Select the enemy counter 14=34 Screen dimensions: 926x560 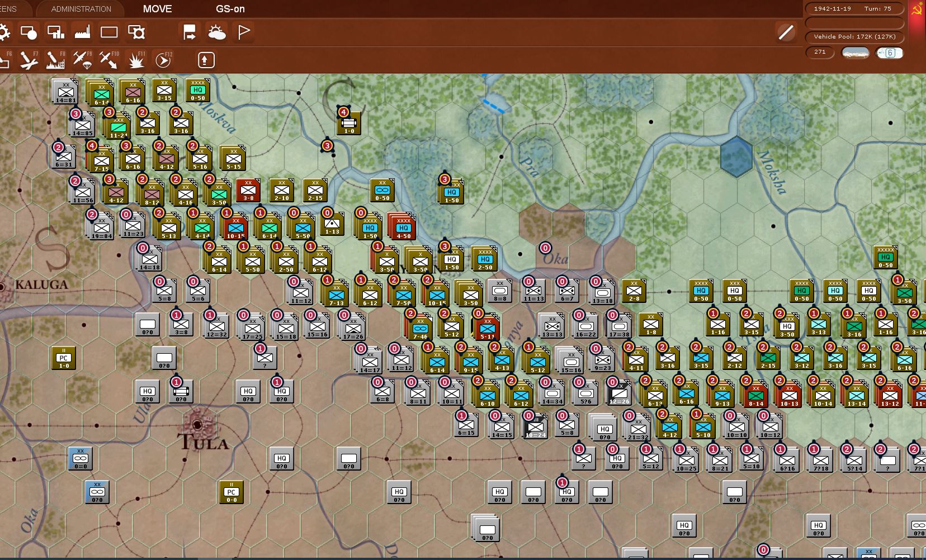[552, 393]
